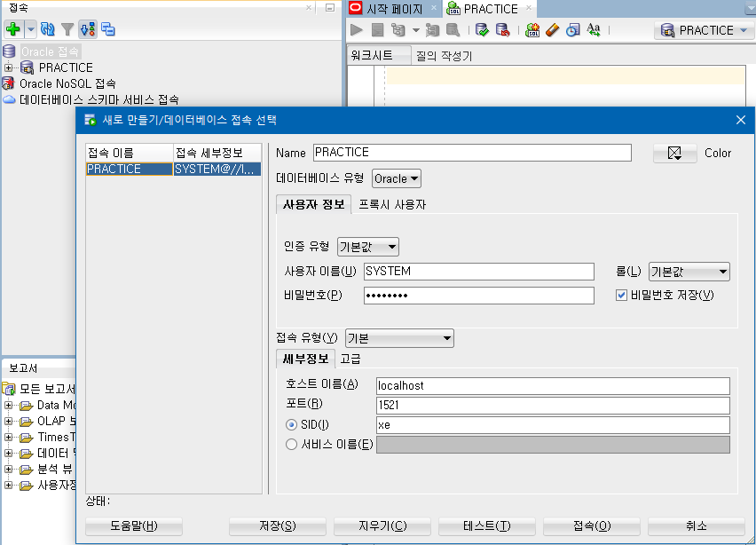
Task: Select the 서비스 이름 radio button
Action: [x=291, y=444]
